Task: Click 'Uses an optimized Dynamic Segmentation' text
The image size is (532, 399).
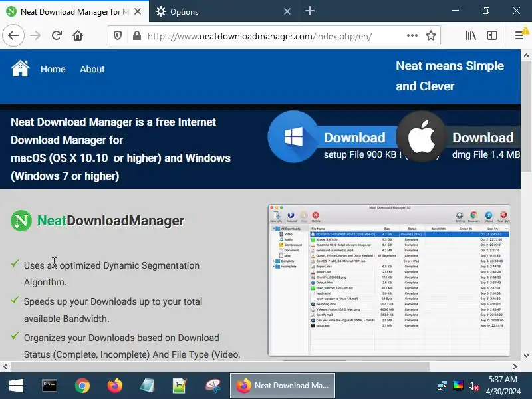Action: [x=112, y=265]
